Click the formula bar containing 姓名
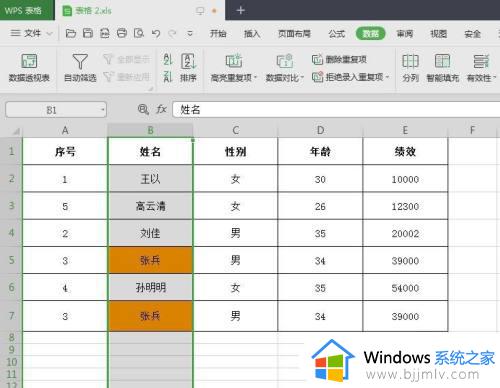 click(336, 109)
